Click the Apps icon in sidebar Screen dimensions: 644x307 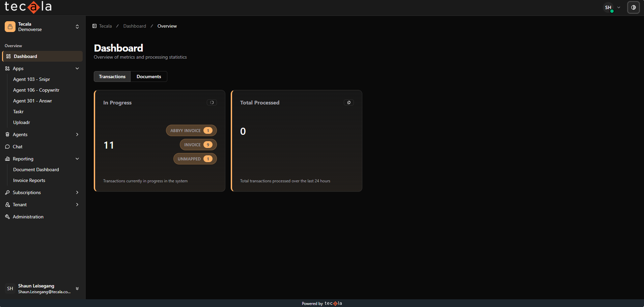[7, 68]
